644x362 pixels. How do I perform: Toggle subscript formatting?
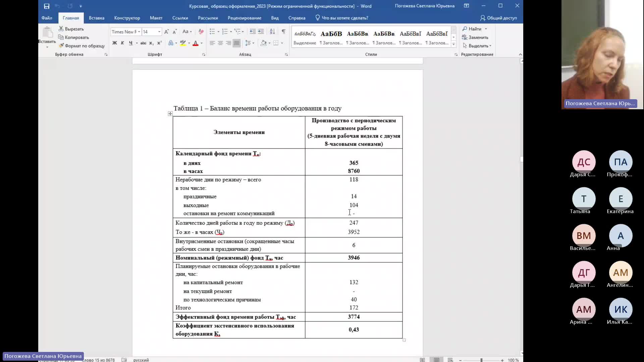pos(151,43)
